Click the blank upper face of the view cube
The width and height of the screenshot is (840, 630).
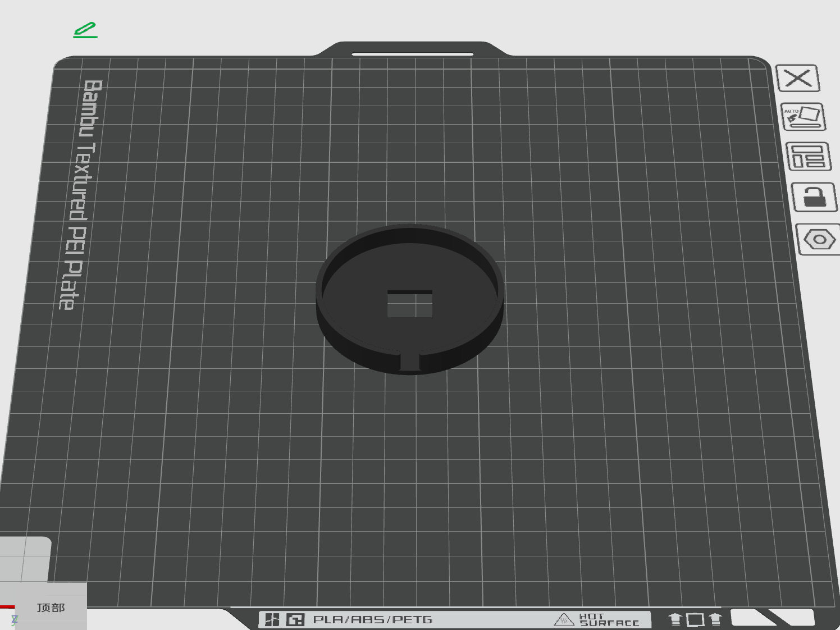click(x=25, y=558)
